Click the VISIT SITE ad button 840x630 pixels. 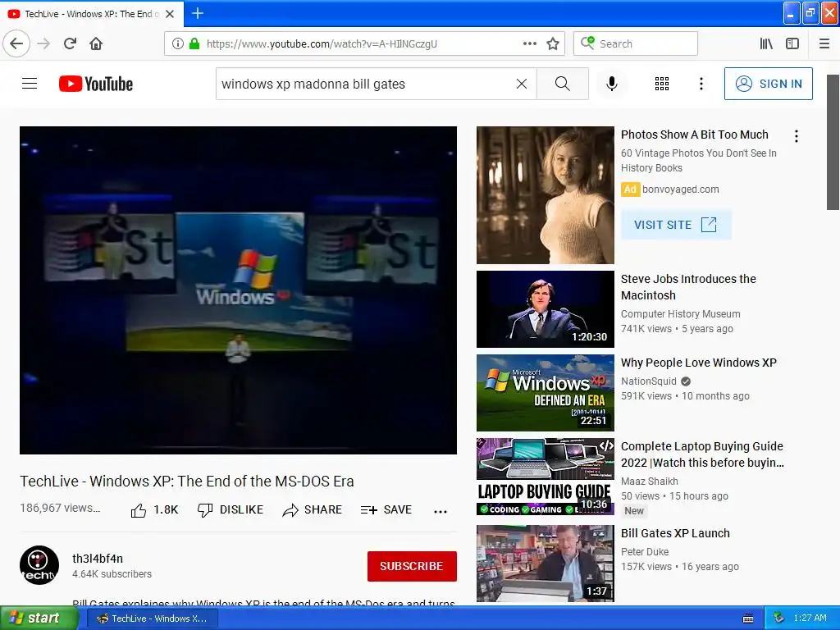[676, 225]
